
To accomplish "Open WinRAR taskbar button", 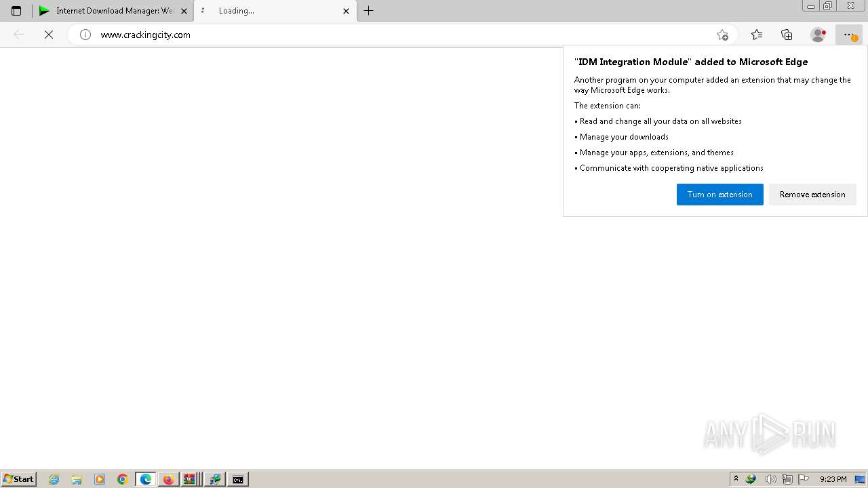I will pos(190,479).
